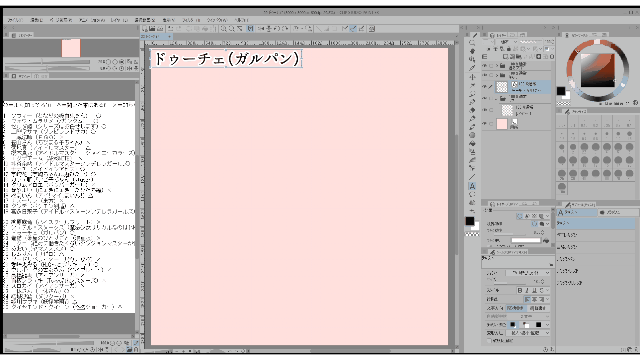Image resolution: width=640 pixels, height=360 pixels.
Task: Open the text style dropdown arrow
Action: click(547, 290)
